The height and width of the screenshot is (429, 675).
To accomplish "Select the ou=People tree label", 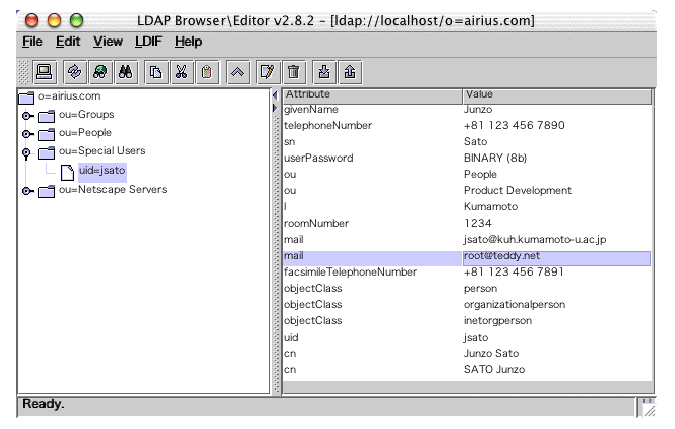I will coord(85,133).
